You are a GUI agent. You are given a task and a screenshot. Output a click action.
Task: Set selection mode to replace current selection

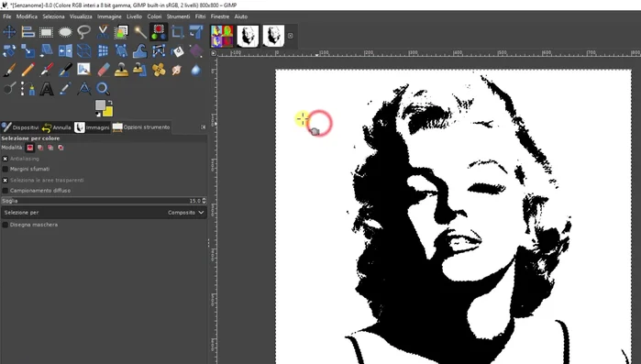pyautogui.click(x=30, y=148)
